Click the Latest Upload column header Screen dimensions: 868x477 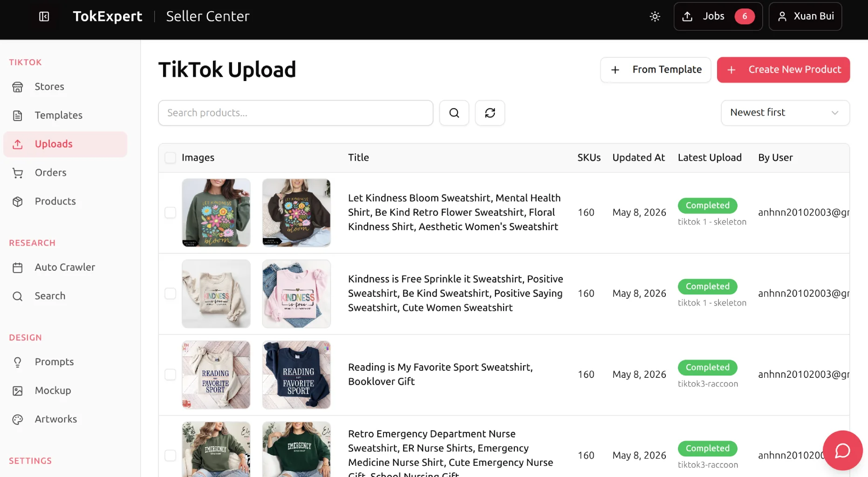[710, 158]
